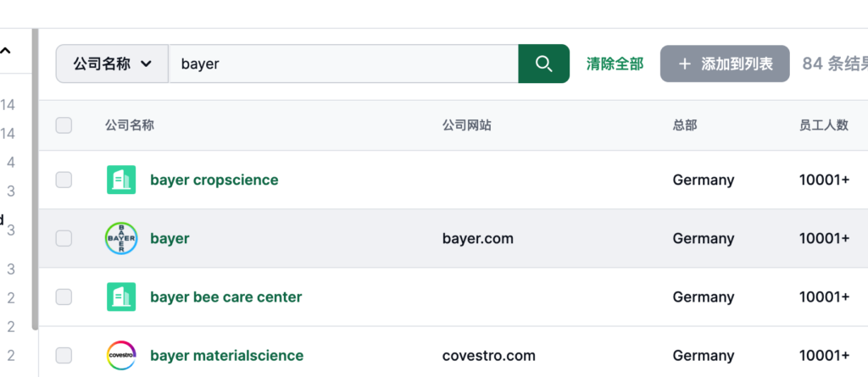This screenshot has height=377, width=868.
Task: Click the 公司网站 column header
Action: pyautogui.click(x=467, y=125)
